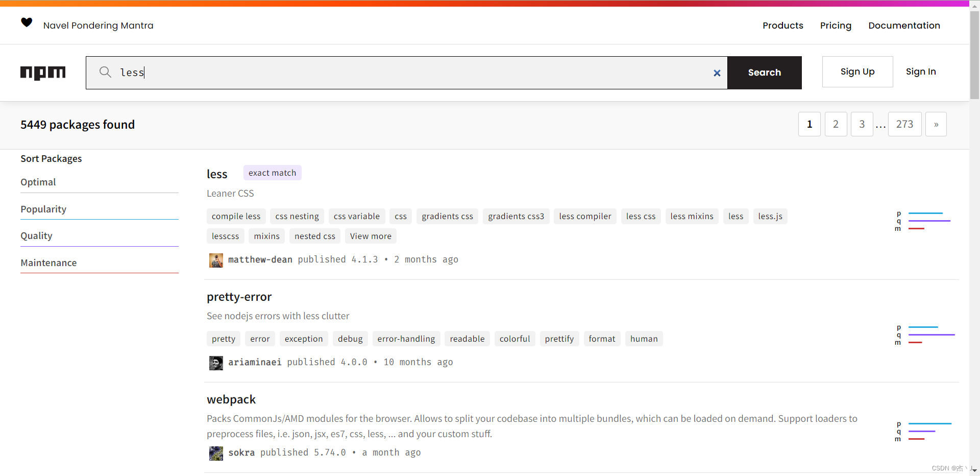
Task: Open the webpack package page
Action: [x=231, y=399]
